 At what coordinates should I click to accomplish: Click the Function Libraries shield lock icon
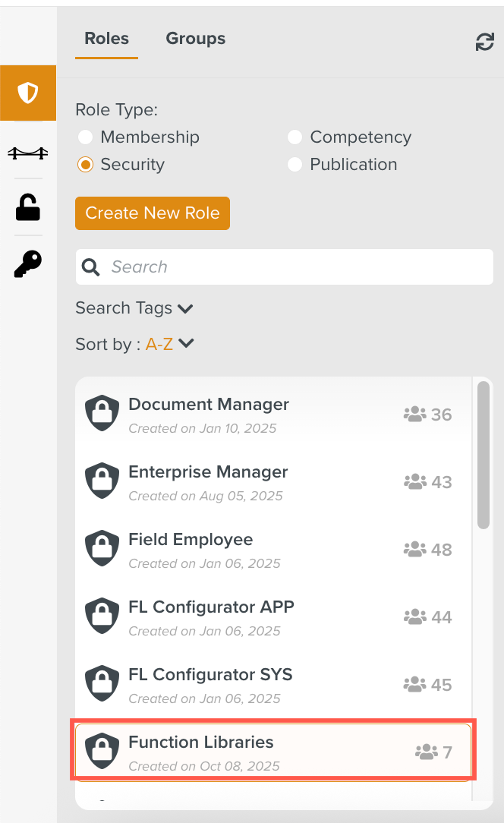tap(102, 751)
